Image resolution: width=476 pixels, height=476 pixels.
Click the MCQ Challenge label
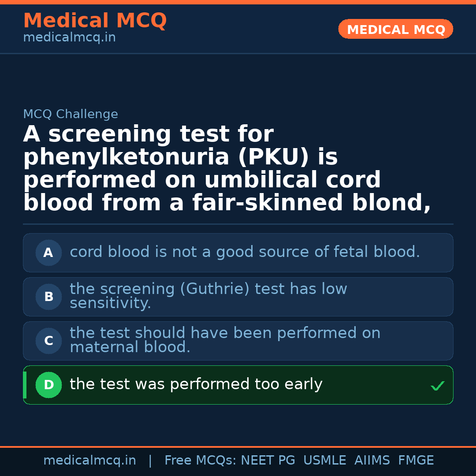(71, 115)
